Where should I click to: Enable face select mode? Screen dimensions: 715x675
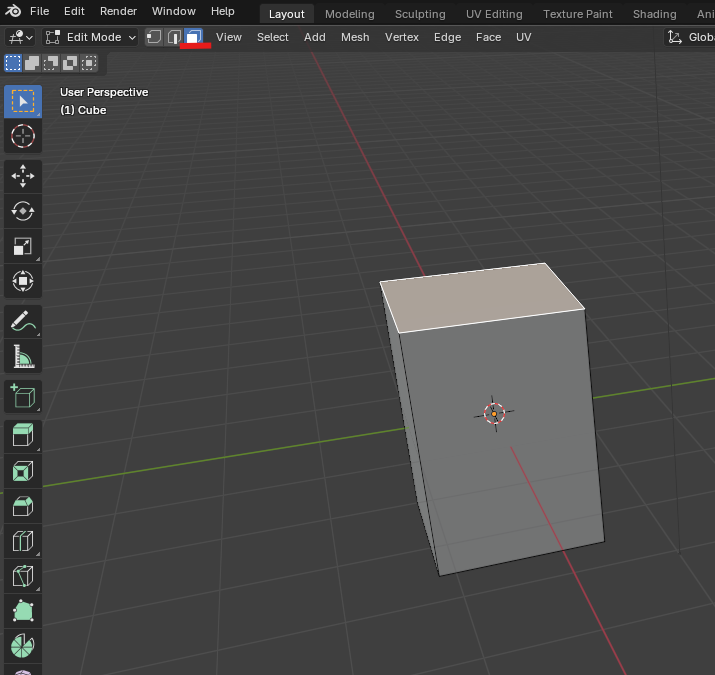click(x=193, y=37)
